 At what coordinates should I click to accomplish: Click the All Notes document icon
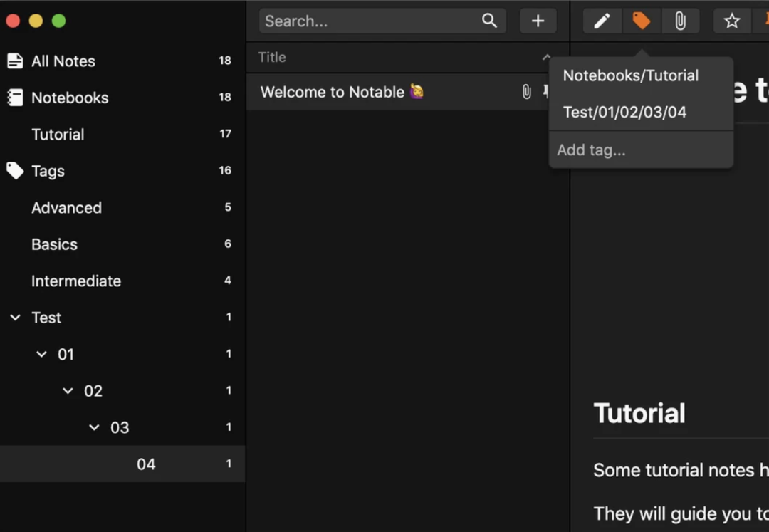15,61
